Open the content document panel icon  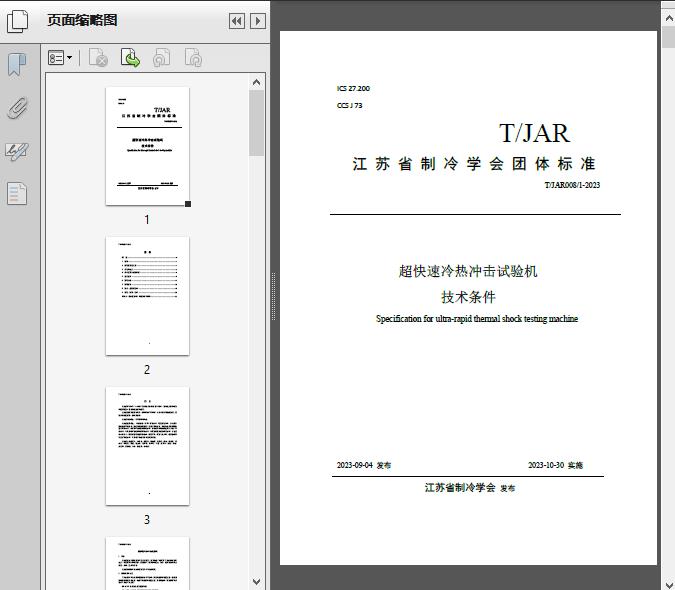coord(17,193)
